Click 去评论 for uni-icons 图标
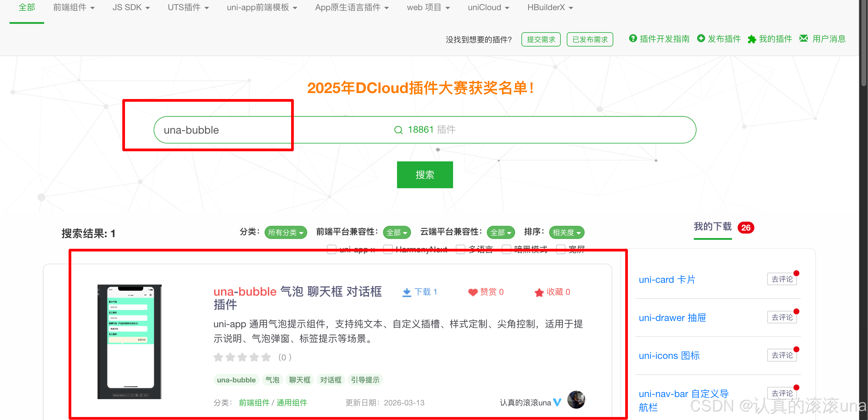Screen dimensions: 868x420 pos(782,355)
